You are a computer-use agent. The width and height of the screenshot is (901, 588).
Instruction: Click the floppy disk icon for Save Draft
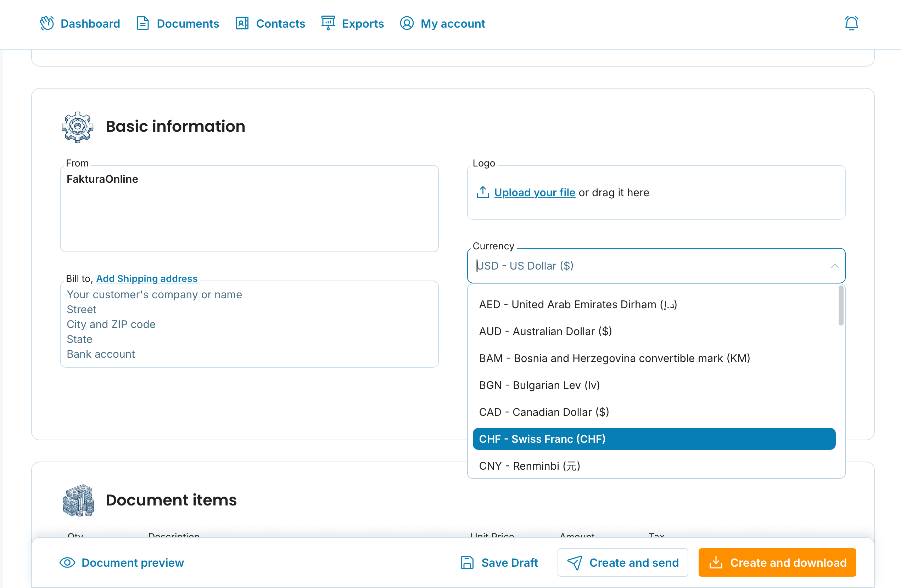tap(467, 562)
